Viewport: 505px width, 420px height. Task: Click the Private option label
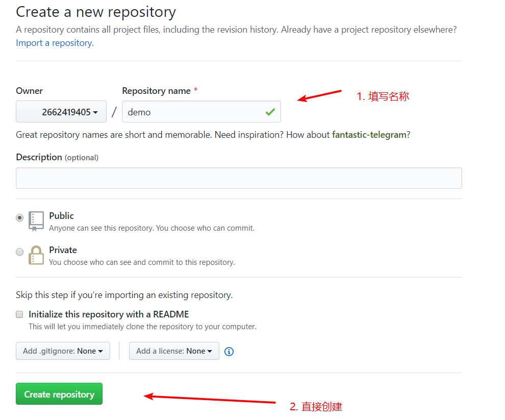coord(63,250)
